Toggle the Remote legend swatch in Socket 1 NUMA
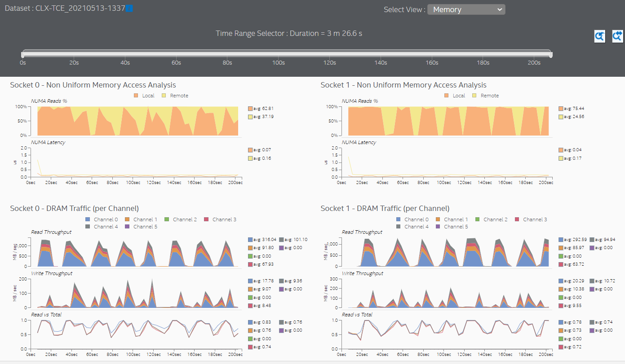Screen dimensions: 625x364 [x=475, y=96]
